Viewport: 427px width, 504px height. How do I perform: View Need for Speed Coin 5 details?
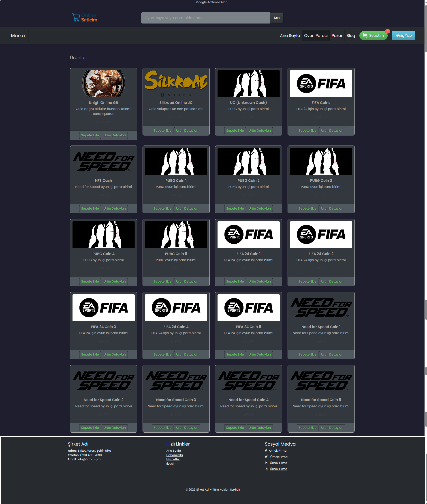click(332, 428)
